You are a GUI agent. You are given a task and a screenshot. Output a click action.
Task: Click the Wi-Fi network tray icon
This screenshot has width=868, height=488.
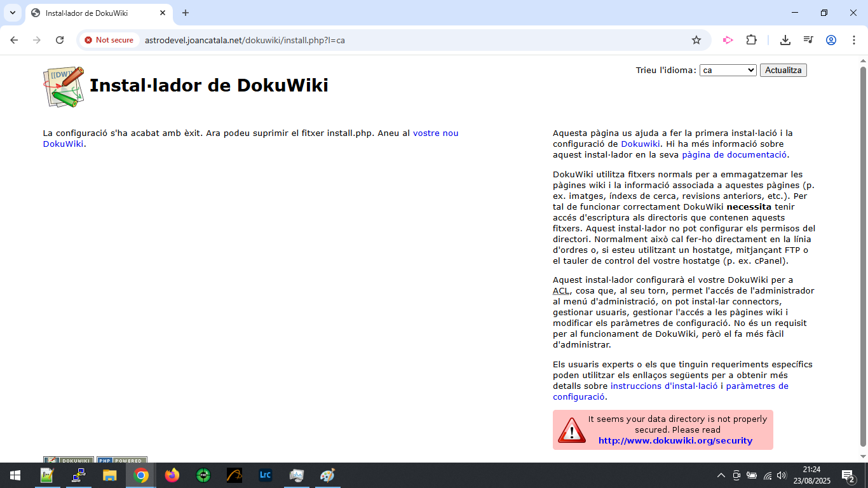(x=767, y=475)
